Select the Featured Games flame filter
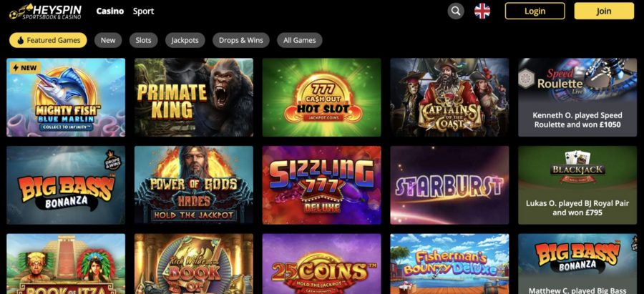The height and width of the screenshot is (294, 644). point(48,40)
